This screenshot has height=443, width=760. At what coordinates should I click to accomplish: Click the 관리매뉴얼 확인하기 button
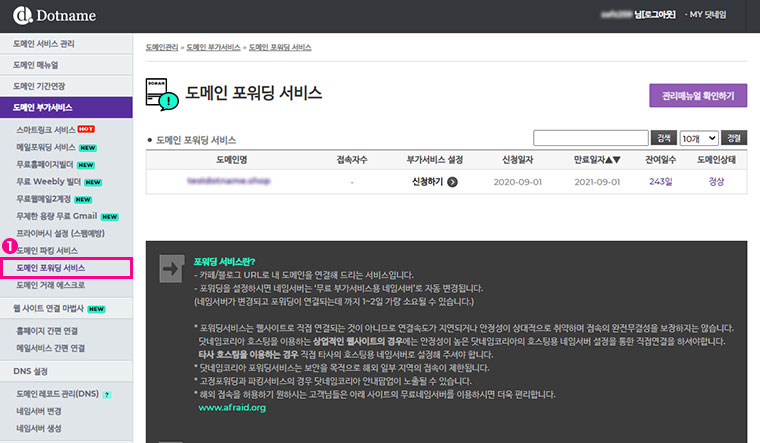[697, 96]
